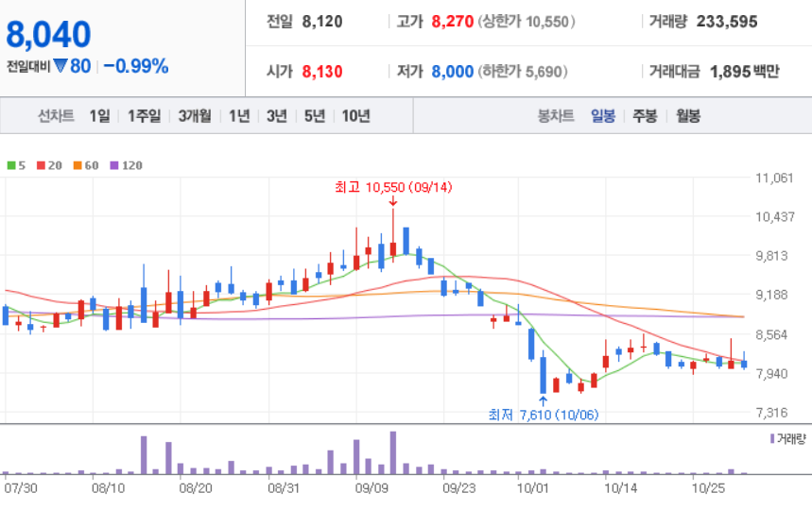Click the 10/01 date axis label
Image resolution: width=812 pixels, height=510 pixels.
click(532, 488)
